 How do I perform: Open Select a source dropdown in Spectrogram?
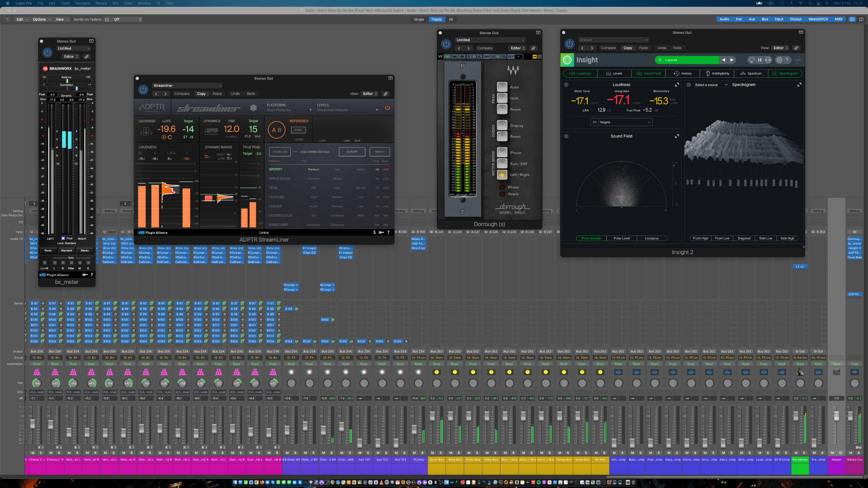click(711, 85)
